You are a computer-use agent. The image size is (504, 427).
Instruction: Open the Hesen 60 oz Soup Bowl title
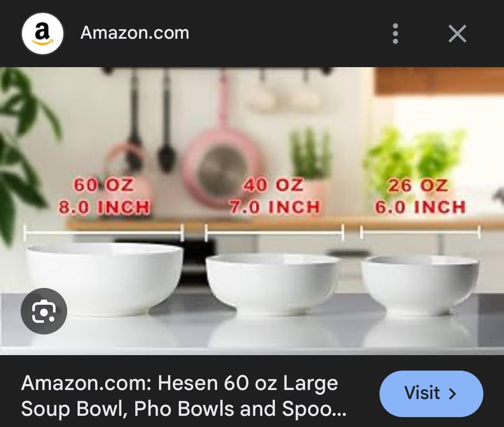click(x=183, y=396)
